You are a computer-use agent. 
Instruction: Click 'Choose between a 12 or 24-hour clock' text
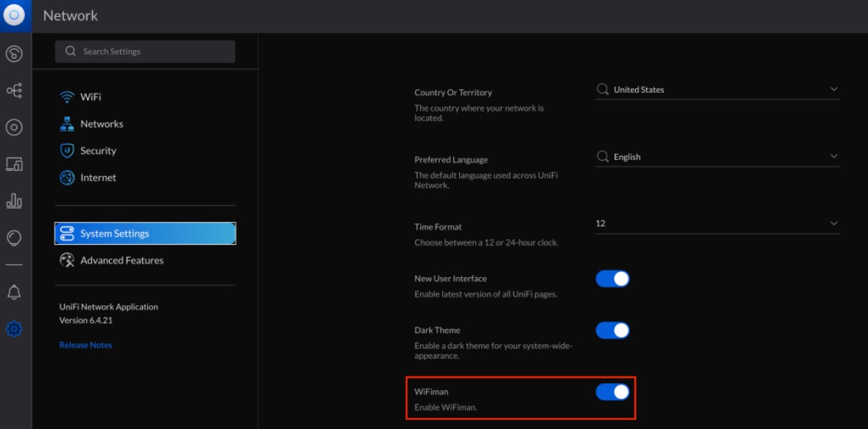pyautogui.click(x=486, y=243)
